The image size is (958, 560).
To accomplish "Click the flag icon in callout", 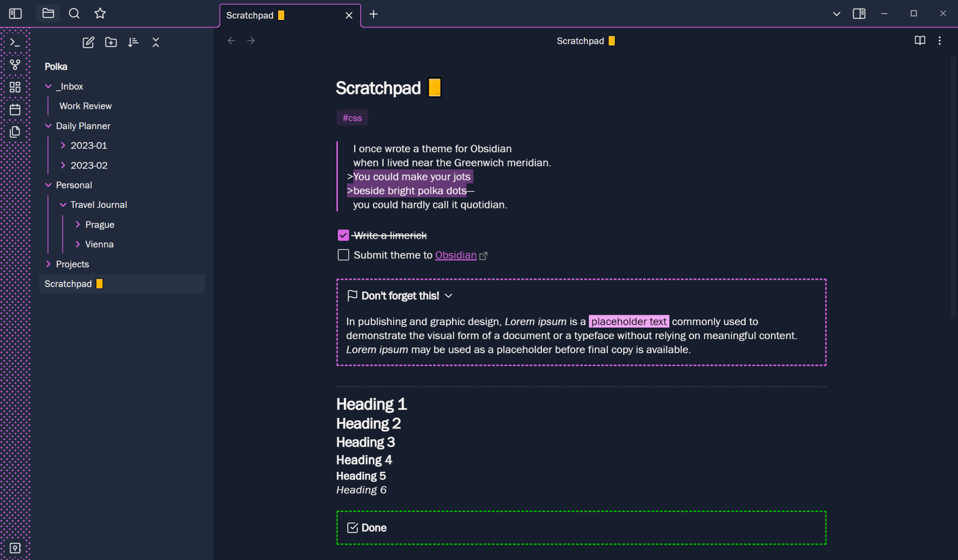I will click(352, 296).
